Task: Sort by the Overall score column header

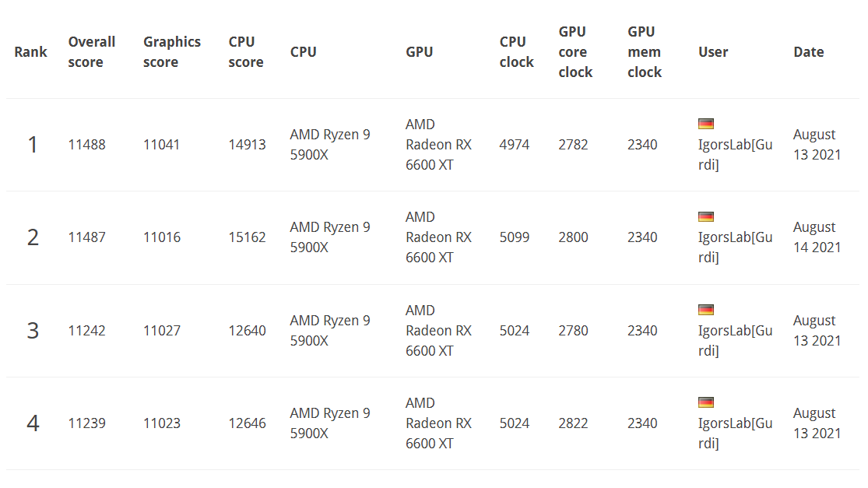Action: [91, 52]
